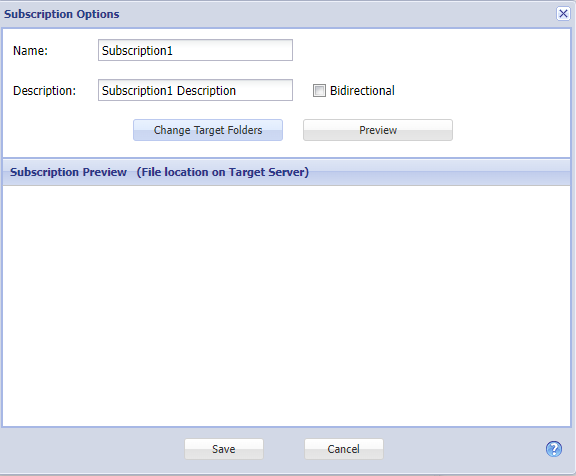Click Change Target Folders button
The width and height of the screenshot is (576, 476).
coord(208,130)
